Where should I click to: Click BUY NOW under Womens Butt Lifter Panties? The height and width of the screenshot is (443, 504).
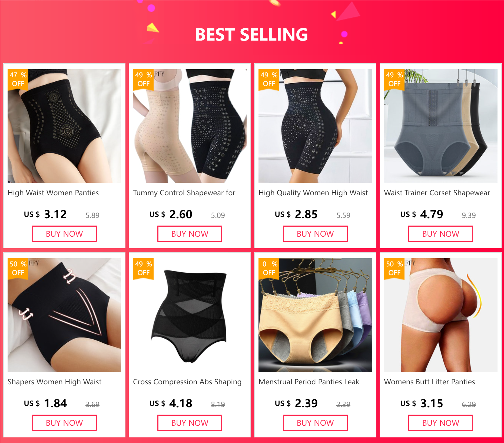(441, 423)
